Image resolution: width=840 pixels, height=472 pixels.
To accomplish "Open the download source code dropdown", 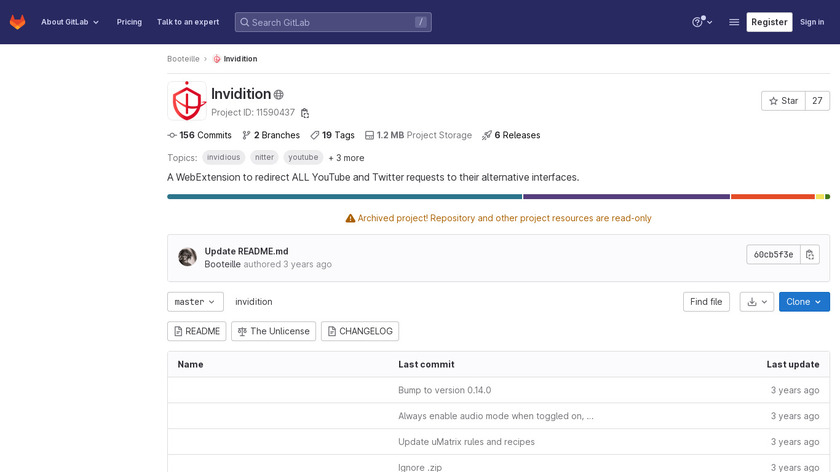I will (757, 302).
